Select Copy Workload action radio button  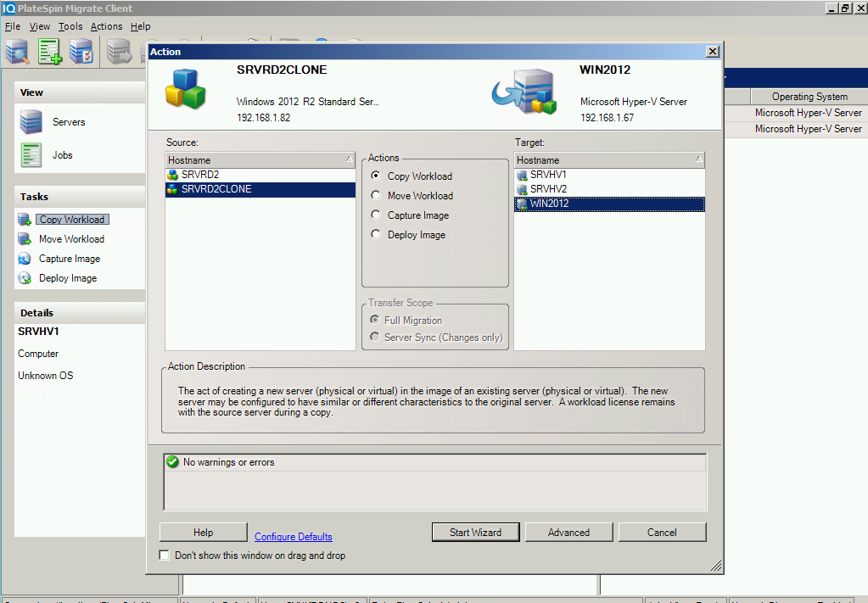click(376, 176)
